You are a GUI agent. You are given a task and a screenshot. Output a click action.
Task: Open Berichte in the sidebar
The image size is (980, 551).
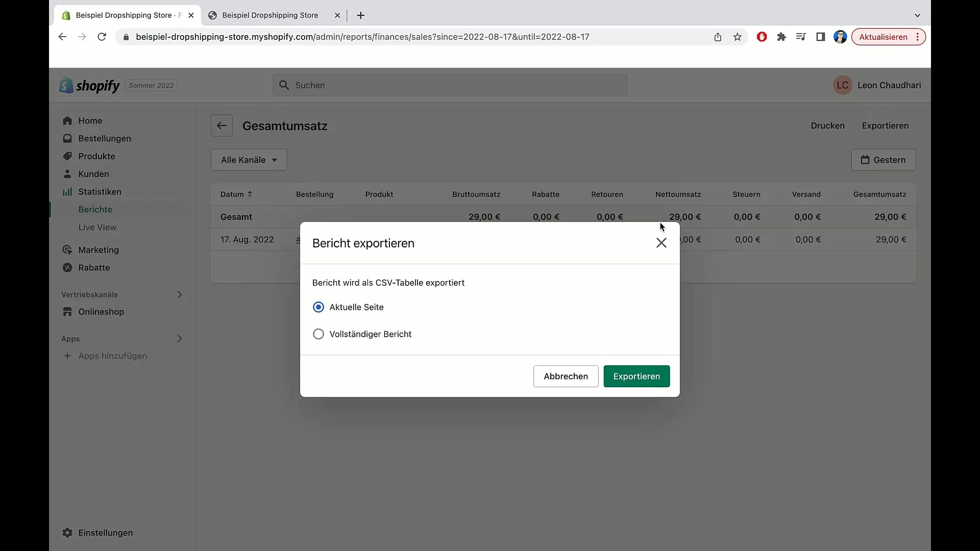coord(95,210)
